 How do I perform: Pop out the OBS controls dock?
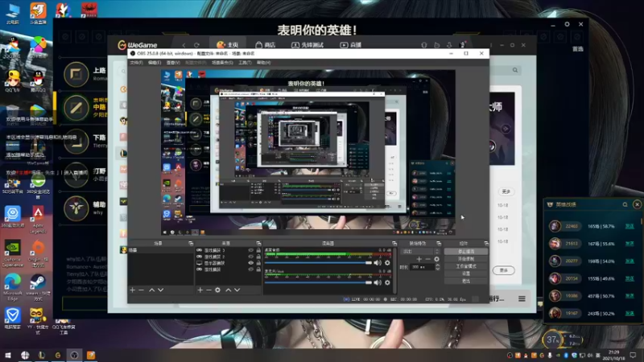pos(486,244)
